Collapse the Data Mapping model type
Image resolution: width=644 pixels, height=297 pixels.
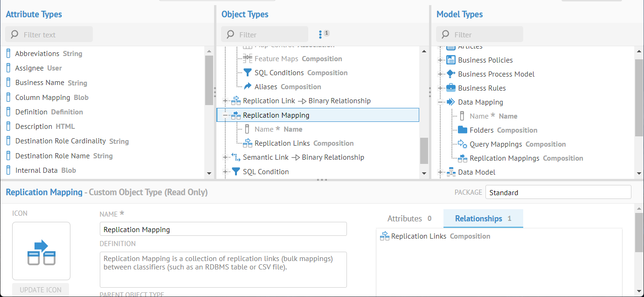pyautogui.click(x=440, y=102)
